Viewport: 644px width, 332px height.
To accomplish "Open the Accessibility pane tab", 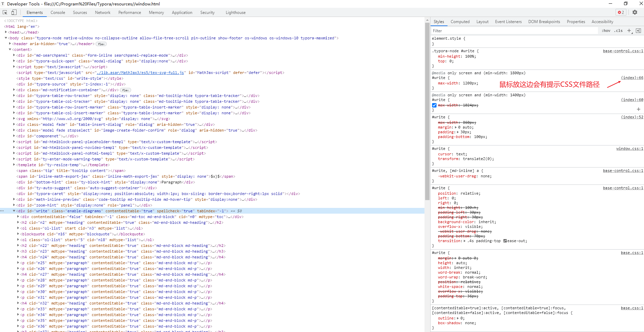I will pos(602,22).
